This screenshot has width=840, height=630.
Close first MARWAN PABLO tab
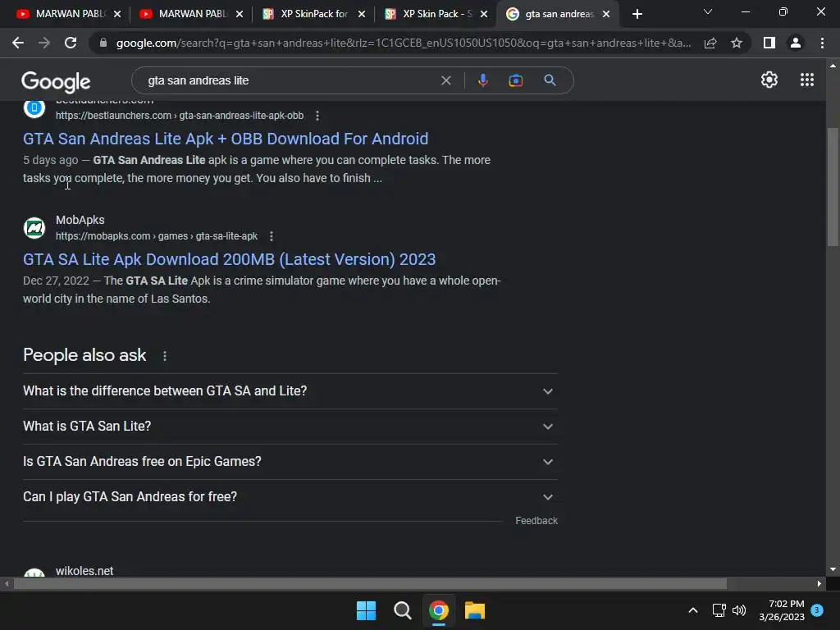(x=117, y=15)
